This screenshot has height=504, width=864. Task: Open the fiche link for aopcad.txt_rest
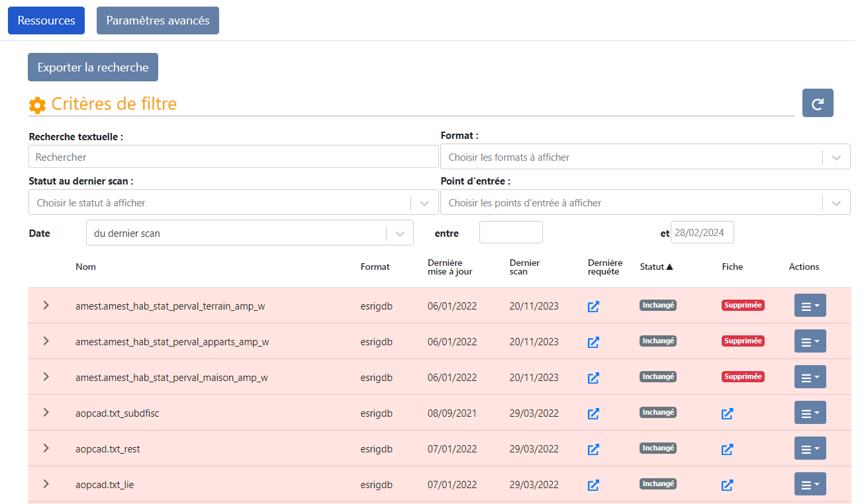[x=727, y=449]
